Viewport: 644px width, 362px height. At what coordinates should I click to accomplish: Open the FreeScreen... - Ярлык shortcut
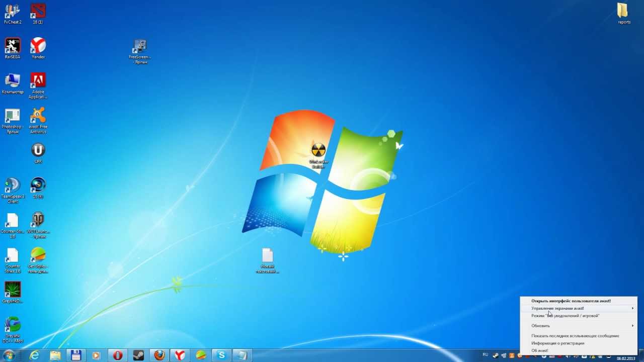pyautogui.click(x=139, y=52)
